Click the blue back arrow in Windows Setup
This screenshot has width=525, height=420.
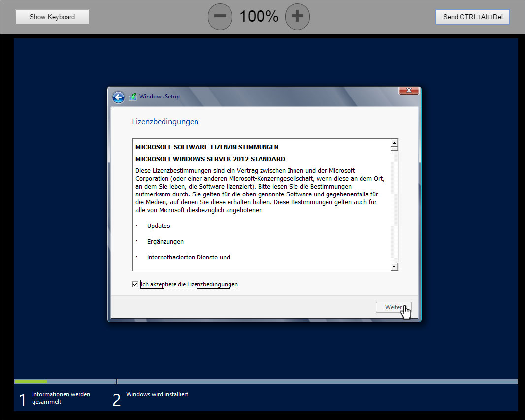(x=118, y=97)
